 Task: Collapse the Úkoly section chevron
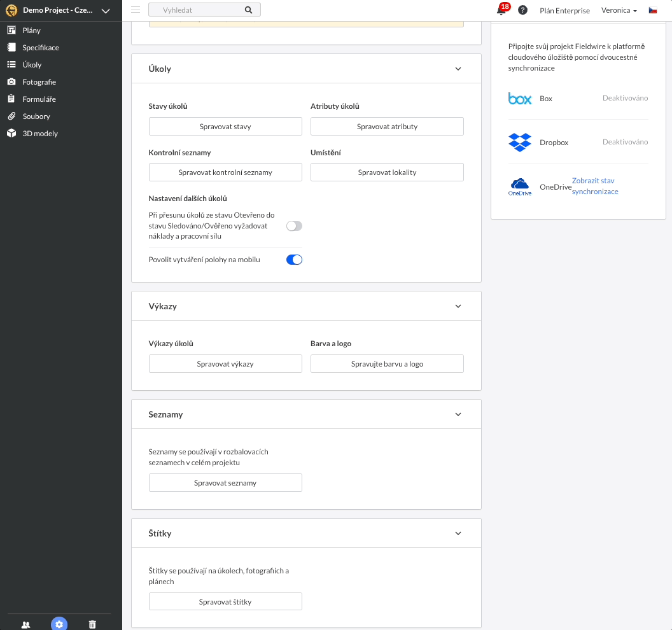coord(458,69)
